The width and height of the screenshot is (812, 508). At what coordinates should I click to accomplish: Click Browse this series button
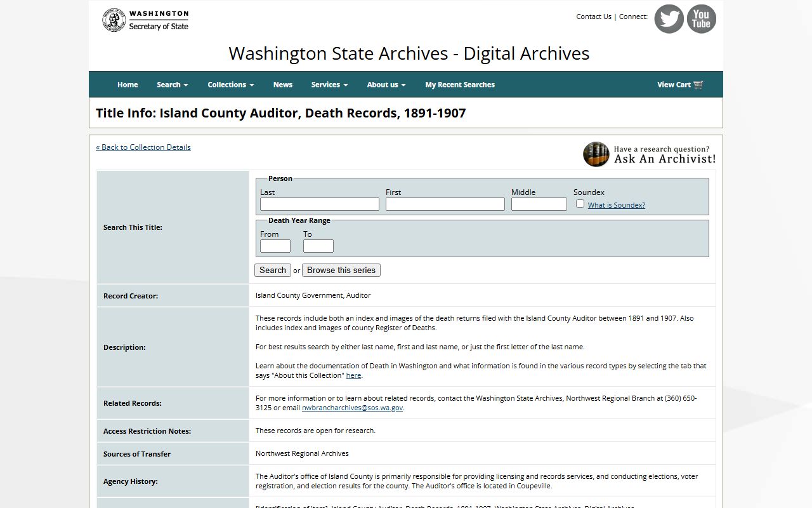click(x=341, y=270)
